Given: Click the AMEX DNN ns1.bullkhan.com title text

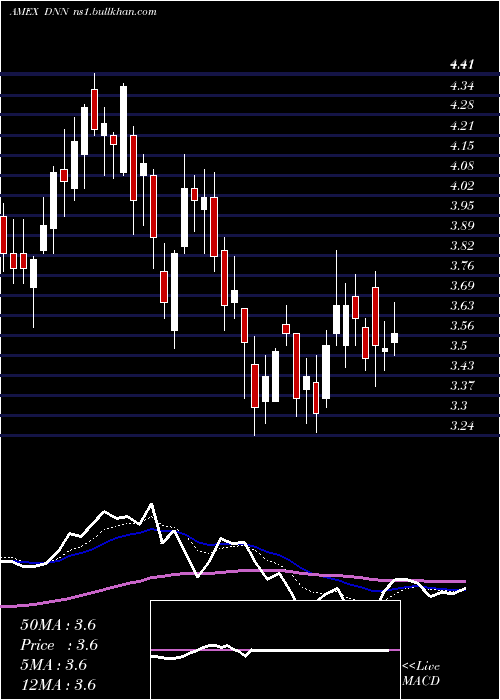Looking at the screenshot, I should [83, 12].
